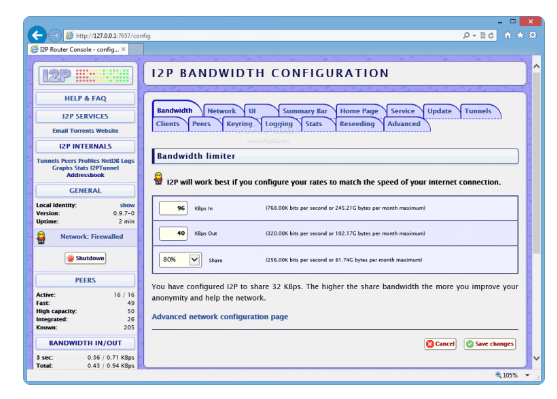
Task: Click the KBps Out input field
Action: tap(173, 233)
